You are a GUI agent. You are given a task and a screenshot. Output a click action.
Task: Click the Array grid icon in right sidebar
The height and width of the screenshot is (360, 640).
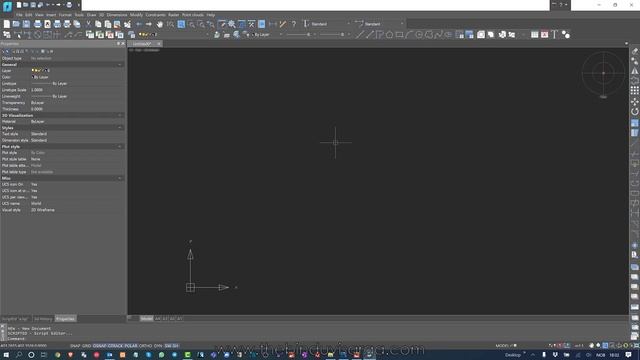click(x=634, y=90)
